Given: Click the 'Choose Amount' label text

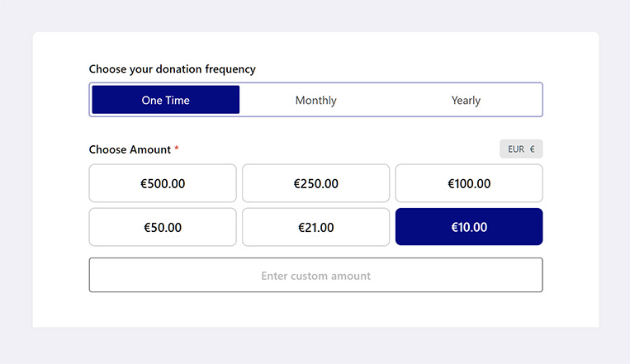Looking at the screenshot, I should (130, 149).
